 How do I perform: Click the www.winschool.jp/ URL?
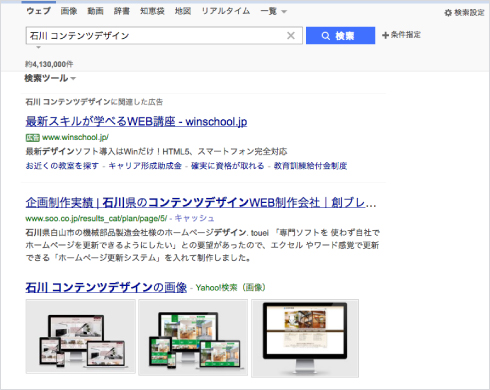coord(75,137)
